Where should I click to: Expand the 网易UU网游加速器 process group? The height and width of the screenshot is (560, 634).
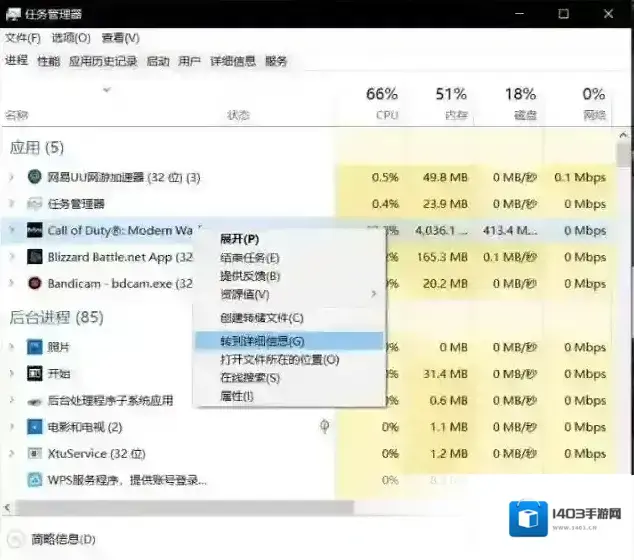tap(12, 178)
